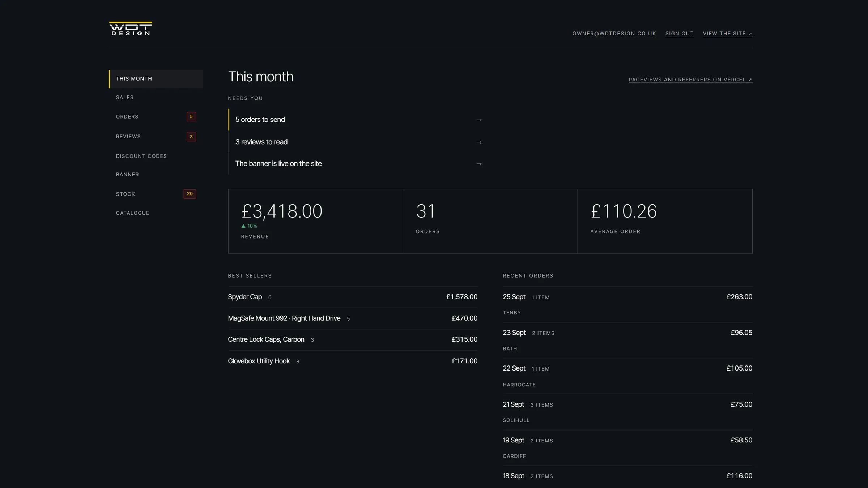868x488 pixels.
Task: Click the £96.05 order amount
Action: 741,333
